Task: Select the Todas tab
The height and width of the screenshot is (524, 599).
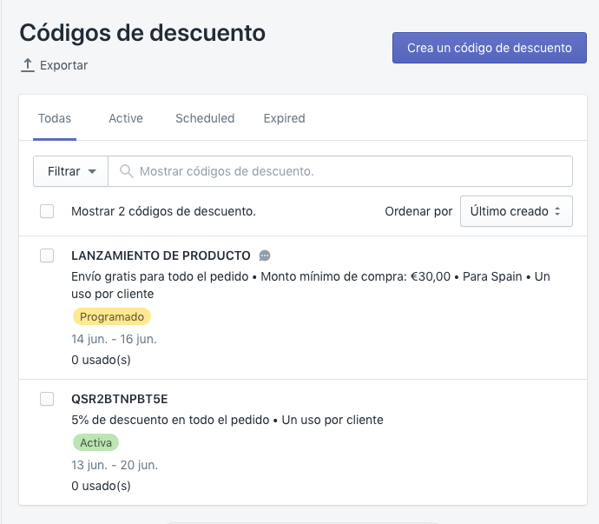Action: [55, 118]
